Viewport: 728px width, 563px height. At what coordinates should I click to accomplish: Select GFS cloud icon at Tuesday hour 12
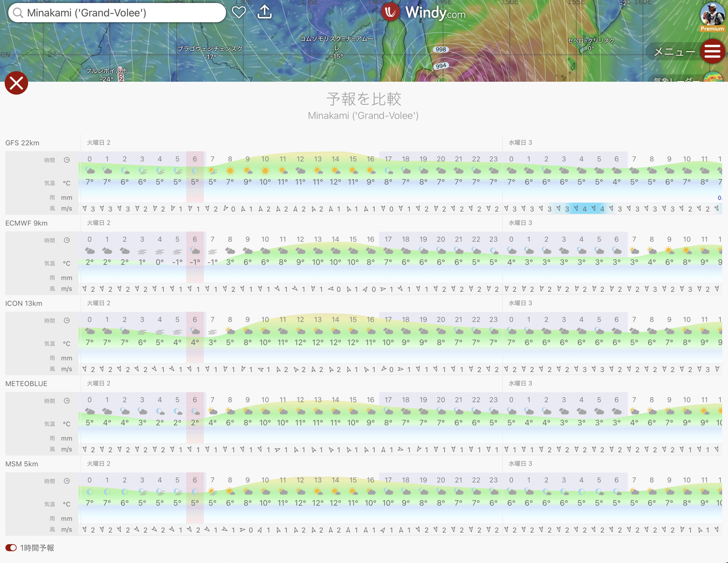tap(300, 171)
